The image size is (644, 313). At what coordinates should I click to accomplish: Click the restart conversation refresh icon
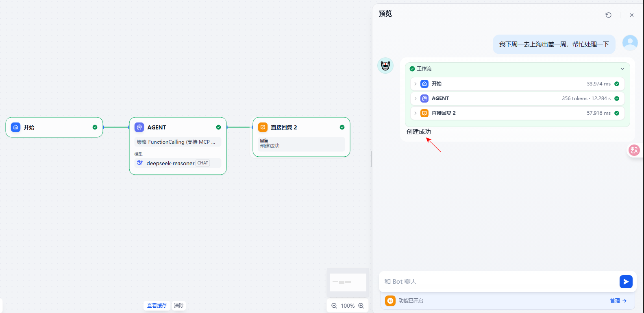[608, 15]
